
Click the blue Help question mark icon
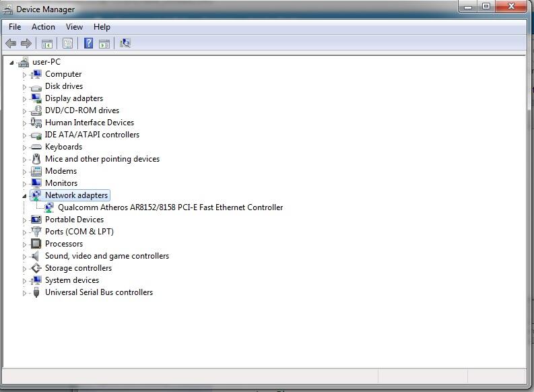[x=88, y=43]
